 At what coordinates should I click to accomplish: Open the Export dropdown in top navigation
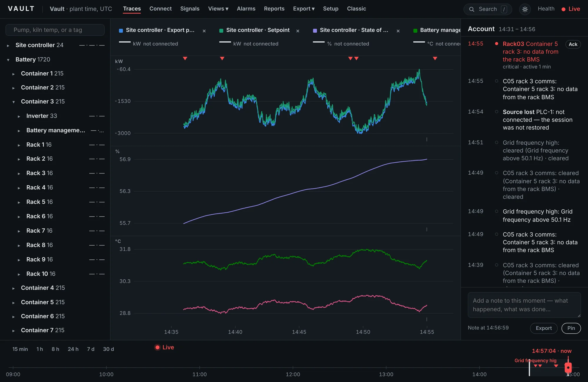304,9
